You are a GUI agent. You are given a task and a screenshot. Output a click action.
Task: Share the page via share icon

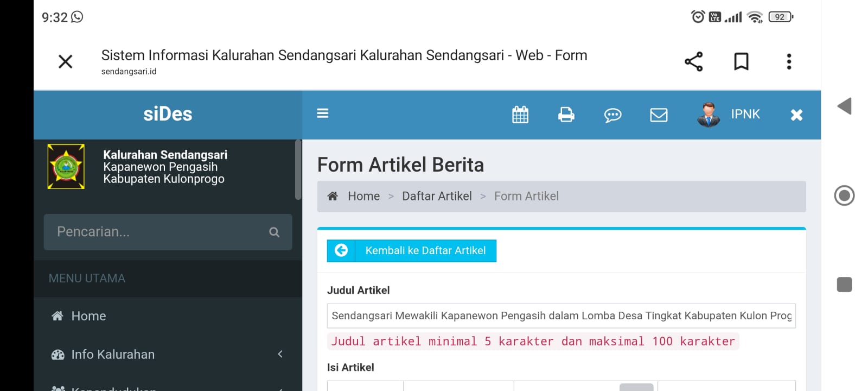tap(693, 61)
